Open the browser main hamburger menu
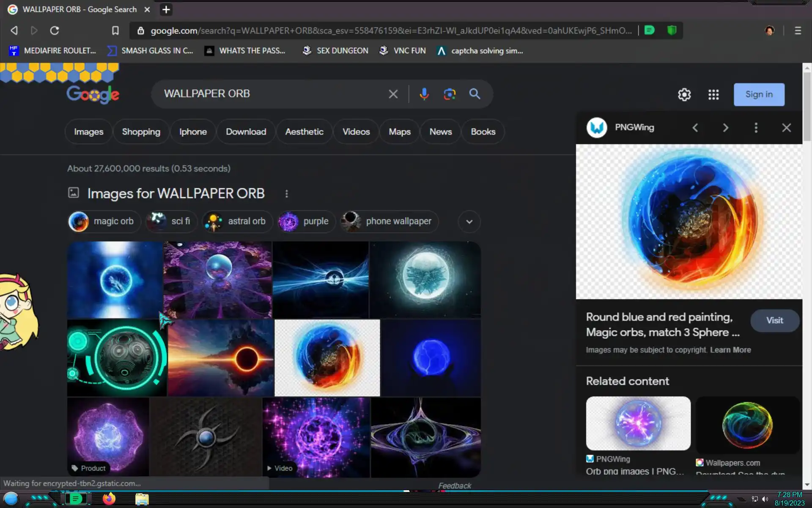Viewport: 812px width, 508px height. (798, 30)
